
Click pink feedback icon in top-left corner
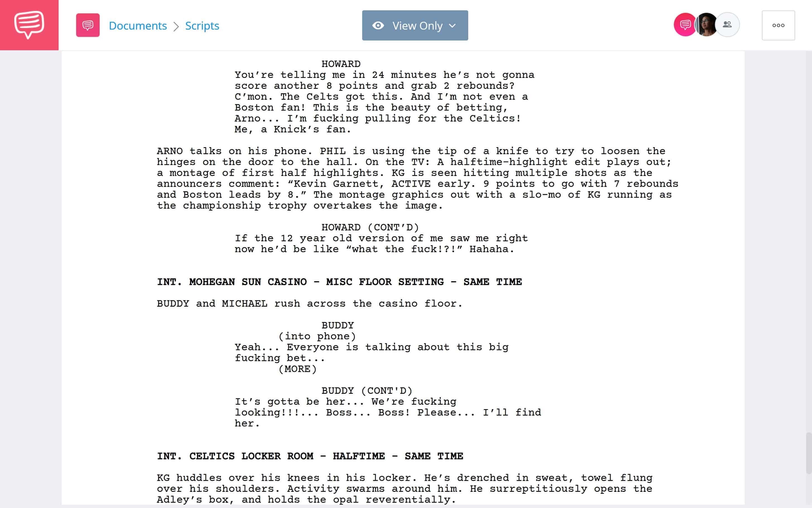pyautogui.click(x=29, y=25)
